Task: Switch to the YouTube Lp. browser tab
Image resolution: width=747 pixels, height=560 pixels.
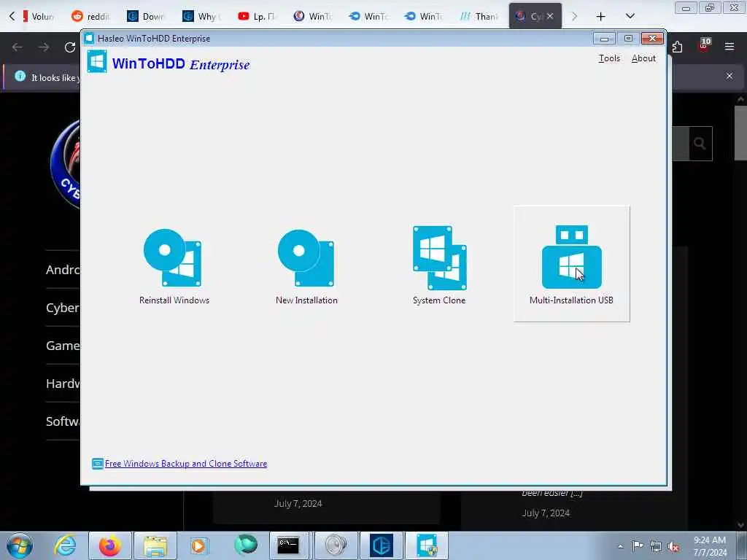Action: pos(256,16)
